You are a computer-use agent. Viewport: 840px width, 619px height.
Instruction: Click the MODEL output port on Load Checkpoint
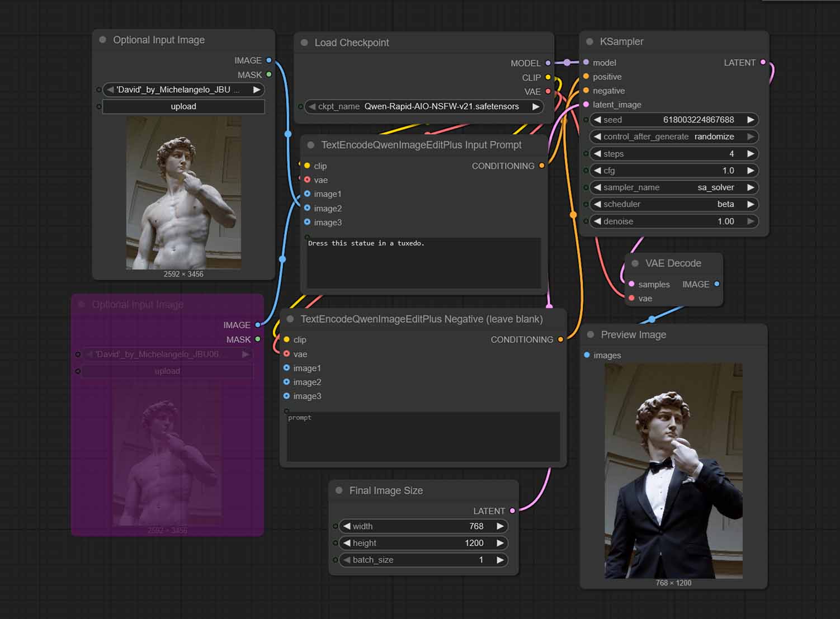(547, 63)
